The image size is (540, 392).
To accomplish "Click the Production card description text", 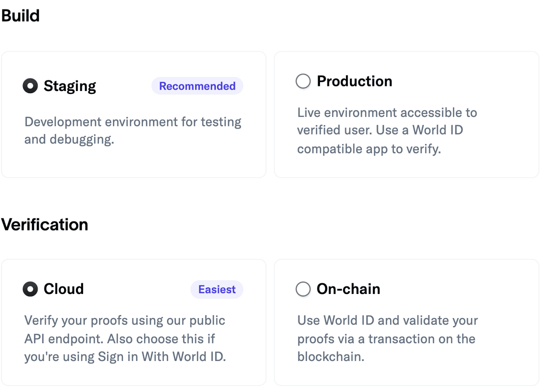I will pos(387,130).
